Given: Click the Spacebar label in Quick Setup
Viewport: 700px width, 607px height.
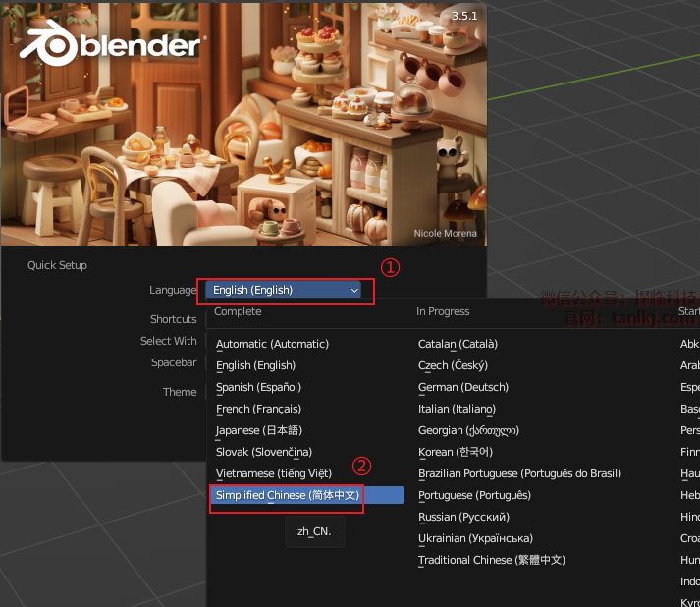Looking at the screenshot, I should (174, 362).
